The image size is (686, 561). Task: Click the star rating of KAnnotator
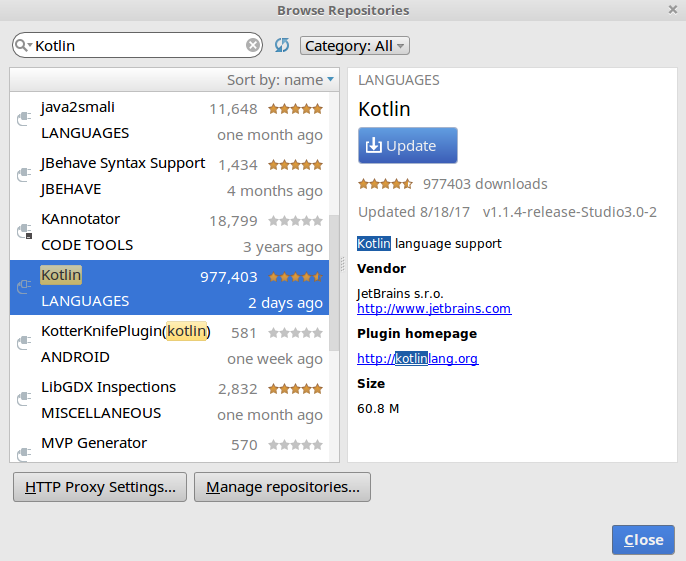295,221
